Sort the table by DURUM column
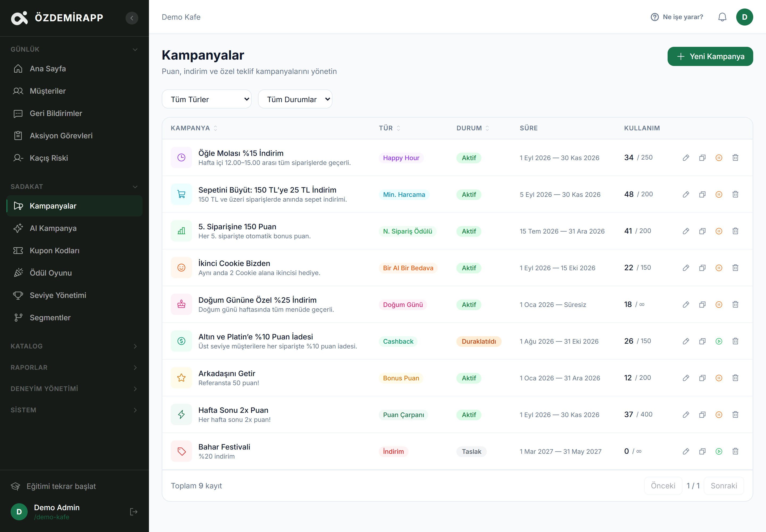This screenshot has height=532, width=766. (x=473, y=128)
